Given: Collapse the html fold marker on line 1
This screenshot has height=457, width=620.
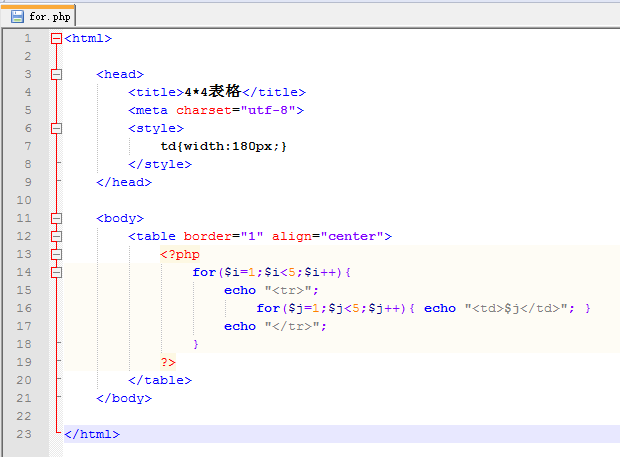Looking at the screenshot, I should [x=57, y=38].
